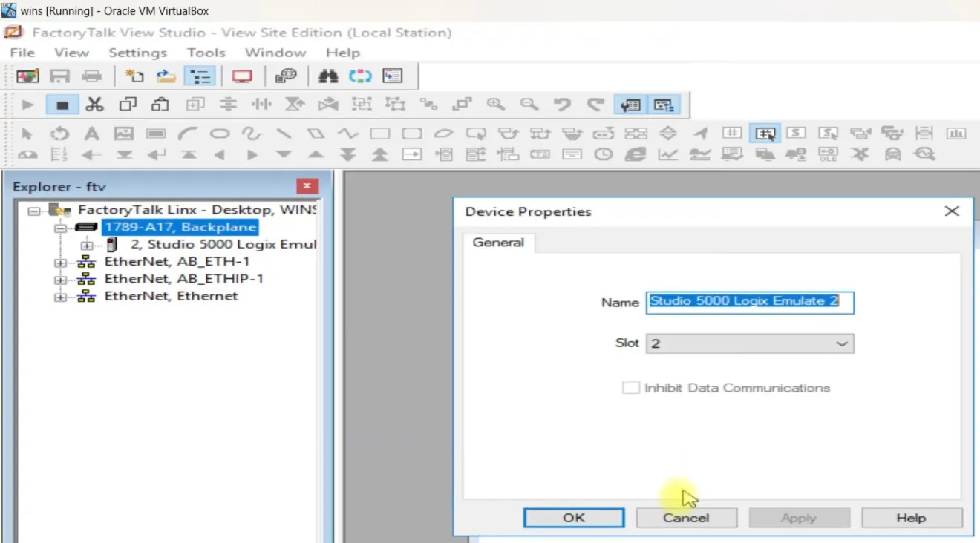The height and width of the screenshot is (543, 980).
Task: Click the Image drawing tool icon
Action: pos(123,134)
